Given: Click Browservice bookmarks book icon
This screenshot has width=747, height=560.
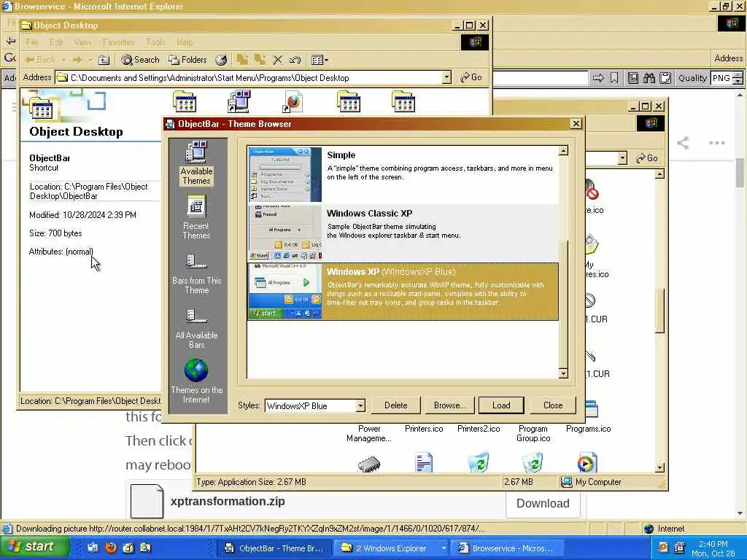Looking at the screenshot, I should (x=632, y=78).
